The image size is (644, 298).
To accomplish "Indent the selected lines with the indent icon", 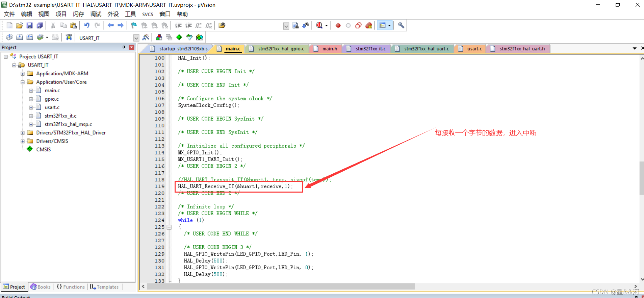I will click(x=178, y=25).
